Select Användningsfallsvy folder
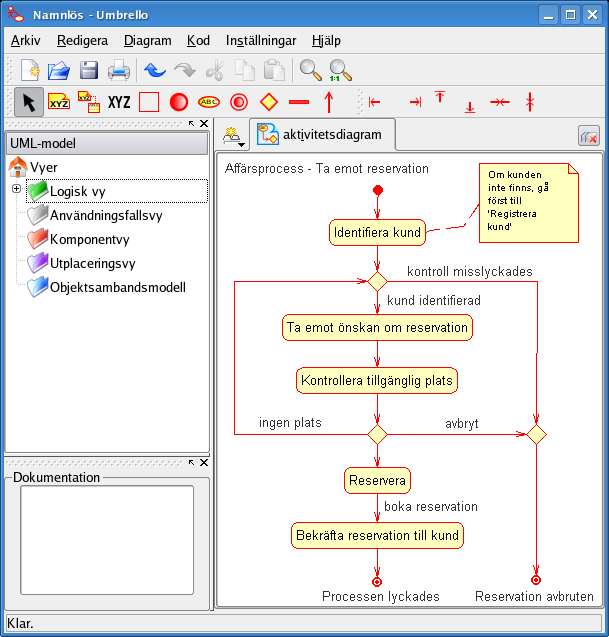 coord(95,215)
